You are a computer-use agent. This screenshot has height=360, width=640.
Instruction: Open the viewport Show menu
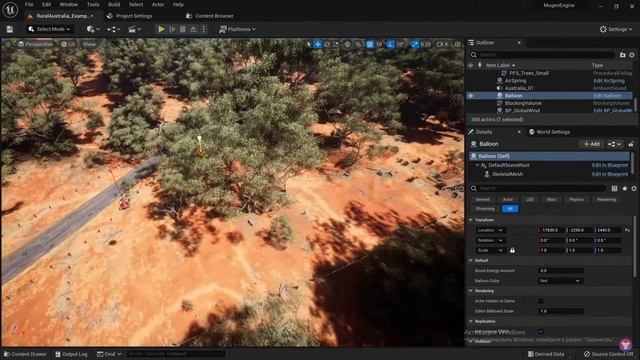tap(89, 44)
